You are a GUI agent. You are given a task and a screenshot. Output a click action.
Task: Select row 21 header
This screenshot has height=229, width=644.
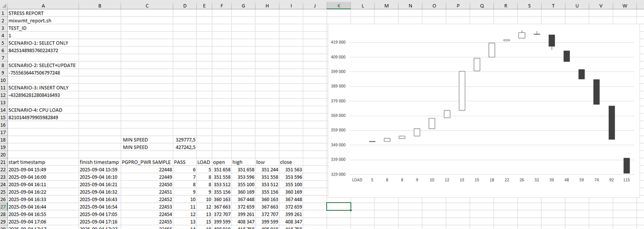tap(4, 161)
